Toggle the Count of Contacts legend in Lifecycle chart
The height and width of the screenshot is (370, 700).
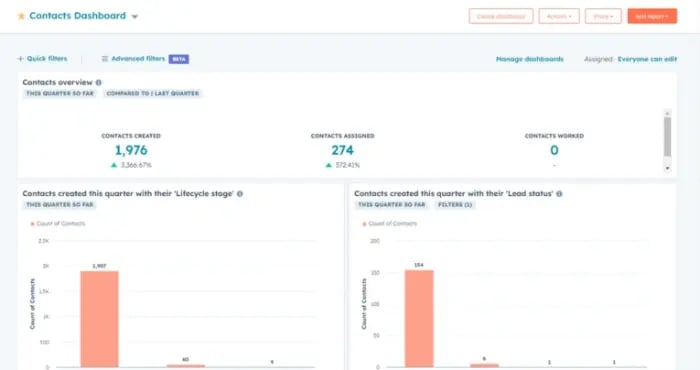point(58,224)
